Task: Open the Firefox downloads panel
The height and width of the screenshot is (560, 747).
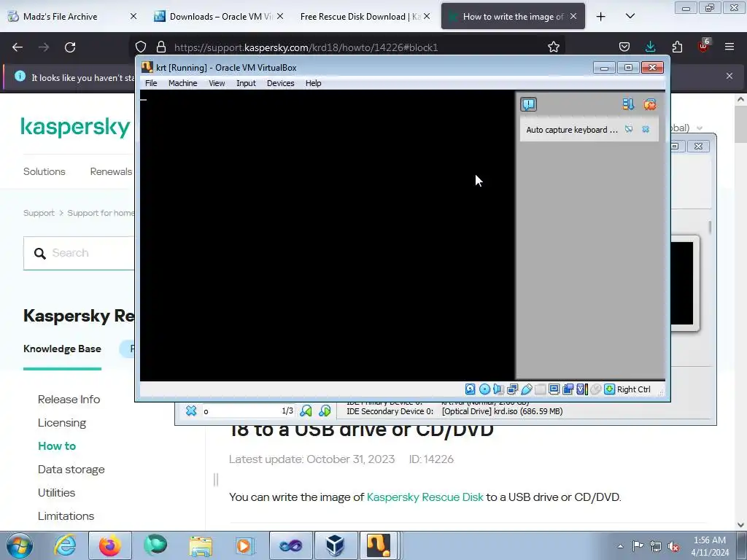Action: (650, 47)
